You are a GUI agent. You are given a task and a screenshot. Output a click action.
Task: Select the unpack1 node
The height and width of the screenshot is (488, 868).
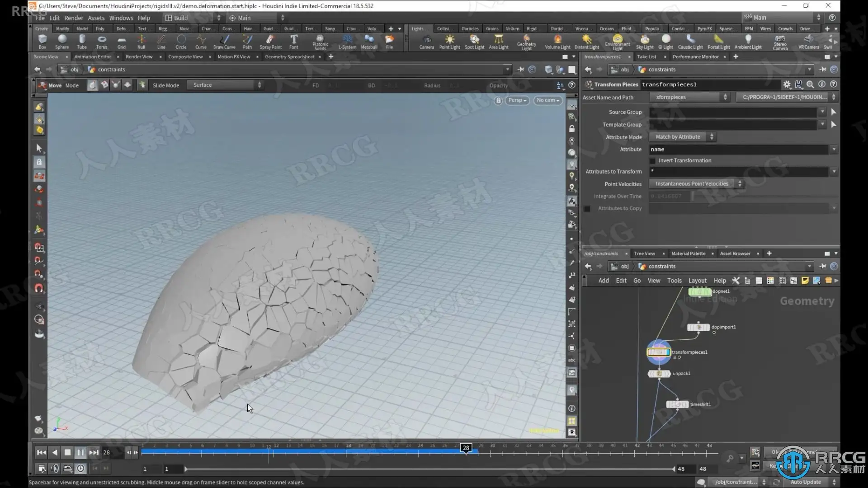click(659, 374)
